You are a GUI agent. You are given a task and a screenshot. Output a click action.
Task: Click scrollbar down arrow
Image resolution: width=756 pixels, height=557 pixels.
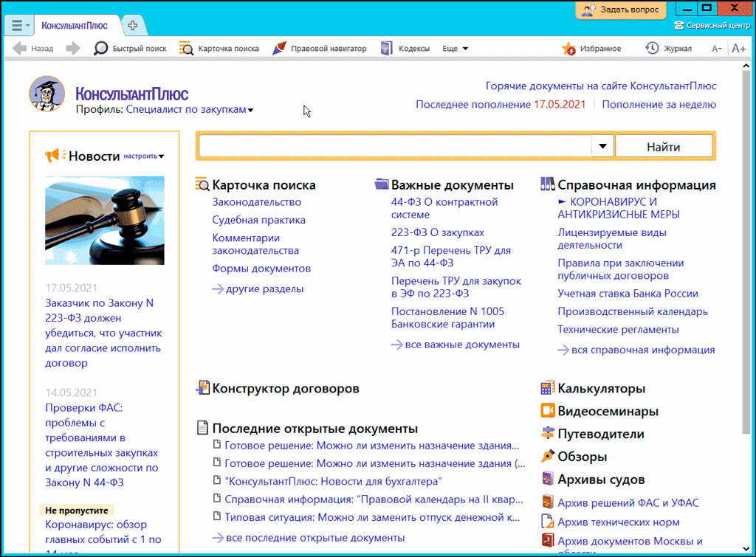747,549
